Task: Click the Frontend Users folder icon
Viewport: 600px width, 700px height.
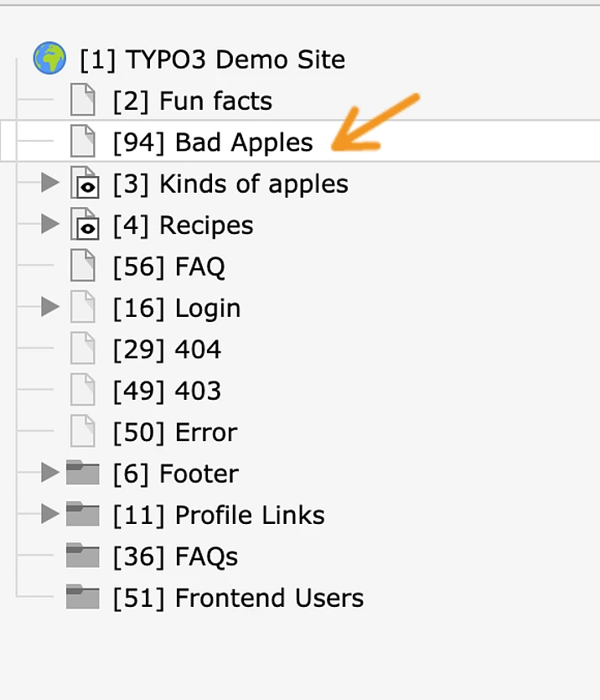Action: [83, 598]
